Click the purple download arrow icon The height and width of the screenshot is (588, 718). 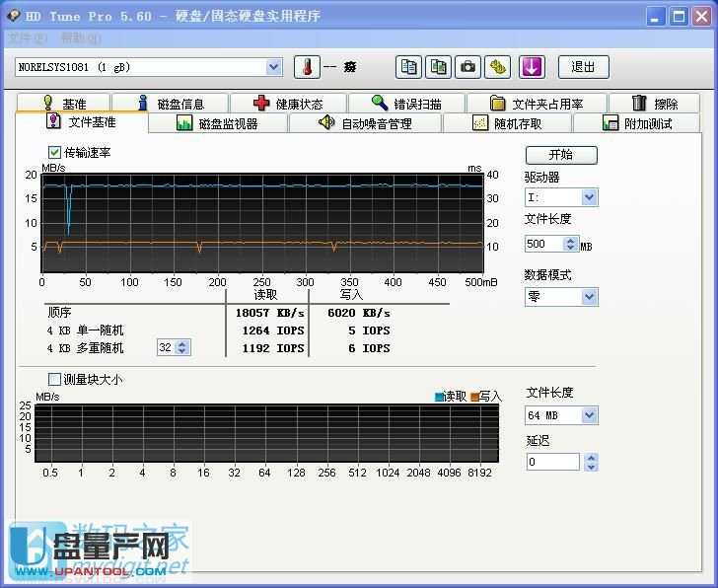point(532,67)
